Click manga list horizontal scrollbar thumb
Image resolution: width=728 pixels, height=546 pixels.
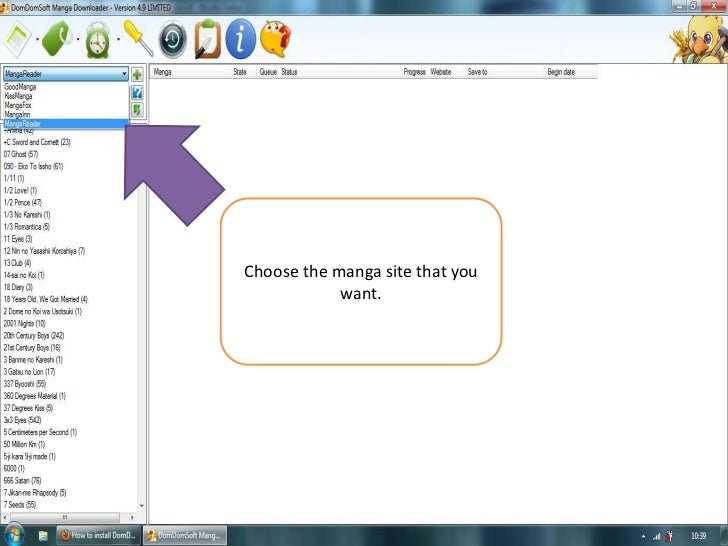(x=65, y=517)
